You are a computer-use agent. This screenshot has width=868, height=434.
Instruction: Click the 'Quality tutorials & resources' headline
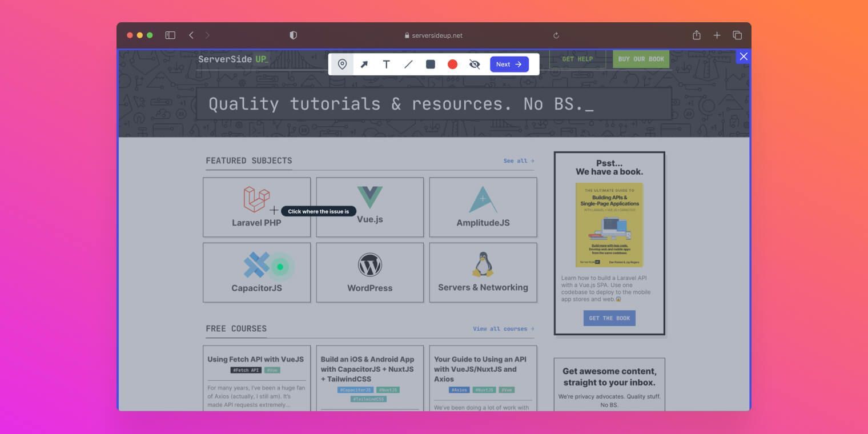click(401, 104)
